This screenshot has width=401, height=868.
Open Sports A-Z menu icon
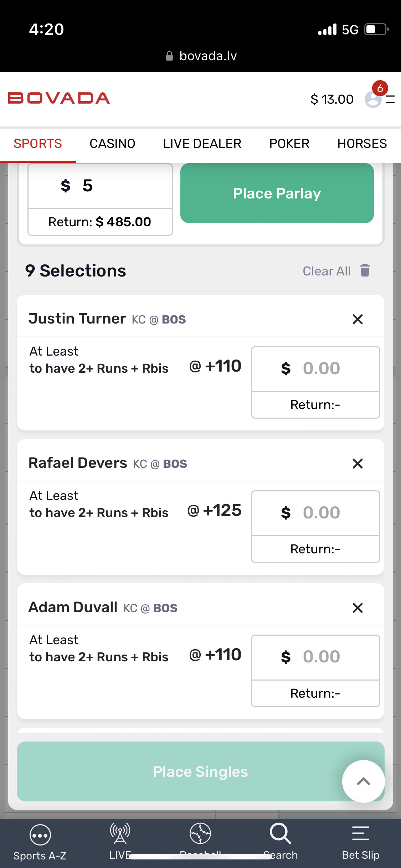point(40,835)
